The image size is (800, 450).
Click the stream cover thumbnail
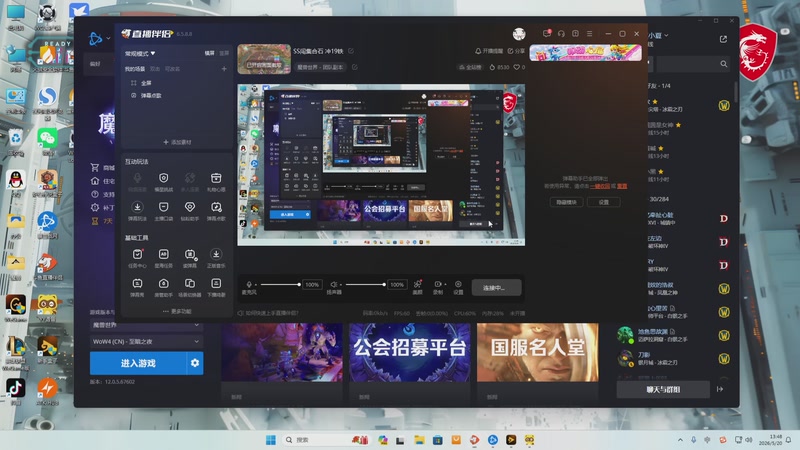(264, 59)
